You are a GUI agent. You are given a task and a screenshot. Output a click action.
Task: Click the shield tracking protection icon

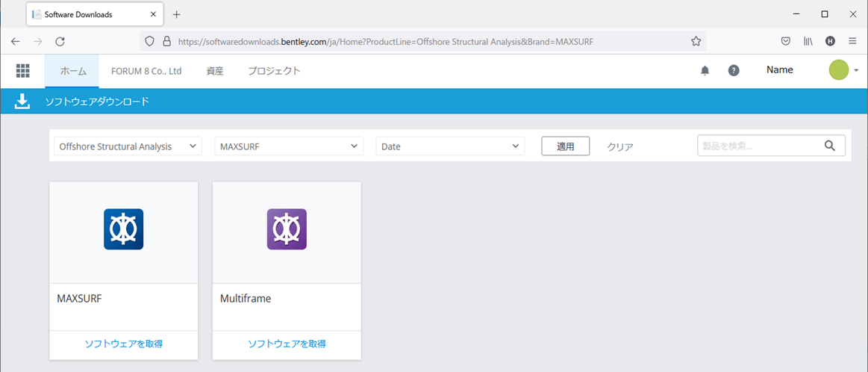click(149, 41)
